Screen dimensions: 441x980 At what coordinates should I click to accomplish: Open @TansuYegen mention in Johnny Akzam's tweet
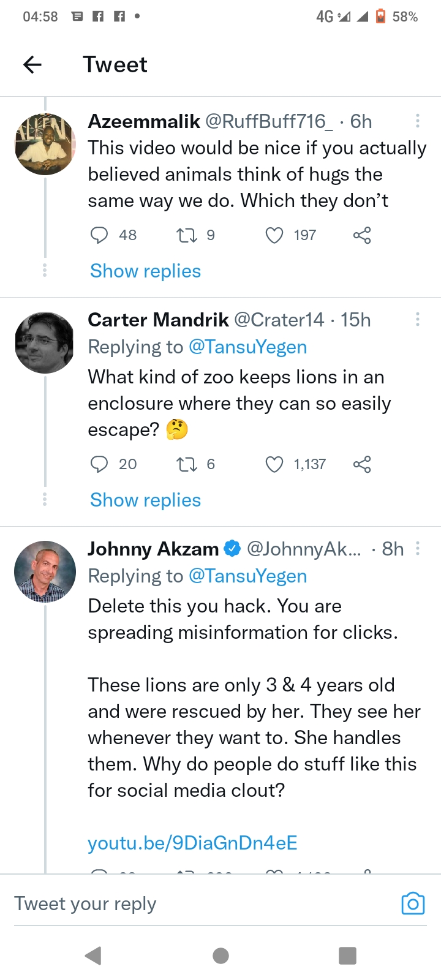247,576
